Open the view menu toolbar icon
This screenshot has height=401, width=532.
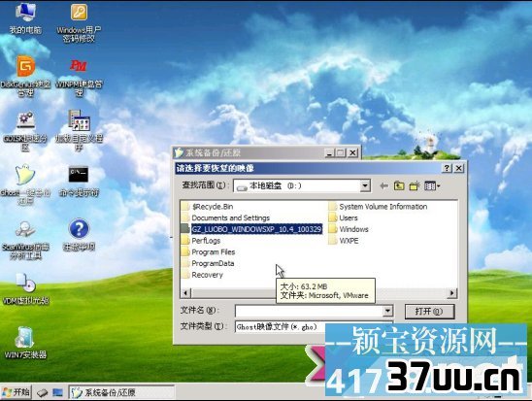[432, 185]
